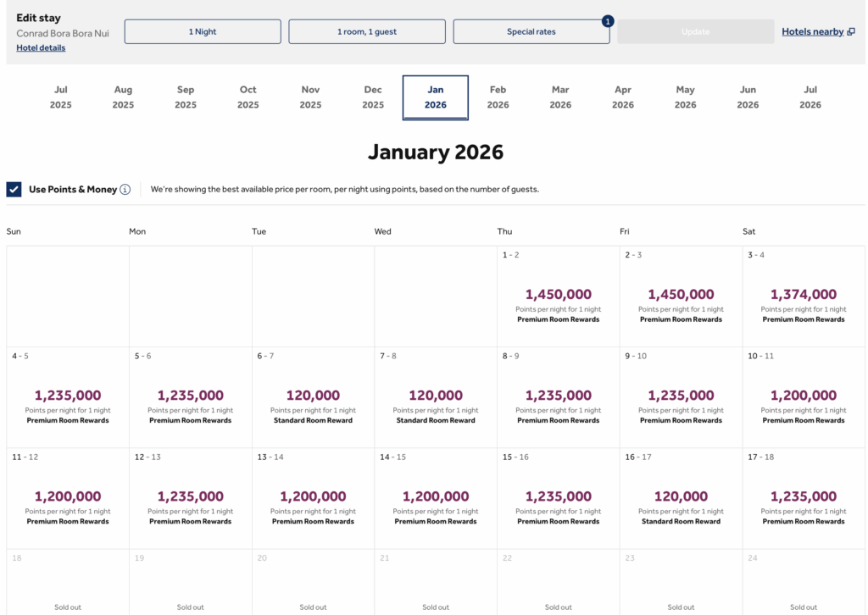Switch to the Feb 2026 month tab
This screenshot has height=615, width=868.
(x=498, y=97)
